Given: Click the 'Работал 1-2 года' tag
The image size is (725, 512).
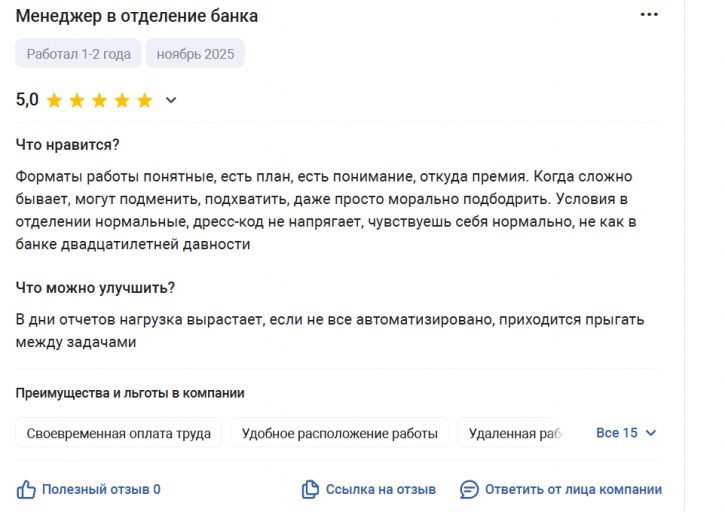Looking at the screenshot, I should [77, 54].
